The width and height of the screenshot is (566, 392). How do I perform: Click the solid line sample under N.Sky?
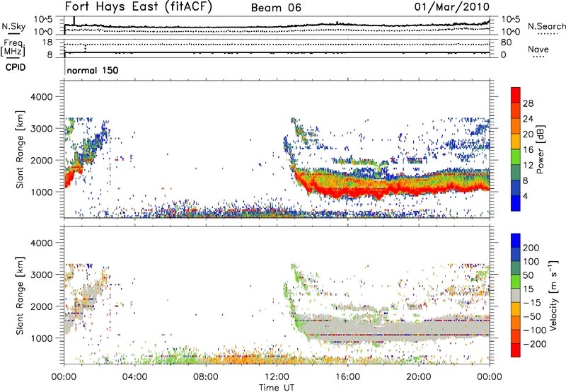click(x=13, y=33)
